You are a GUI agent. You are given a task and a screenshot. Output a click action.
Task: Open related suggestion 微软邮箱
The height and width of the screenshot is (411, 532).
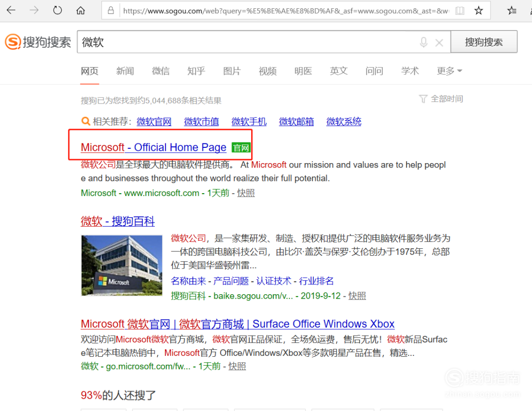[297, 122]
